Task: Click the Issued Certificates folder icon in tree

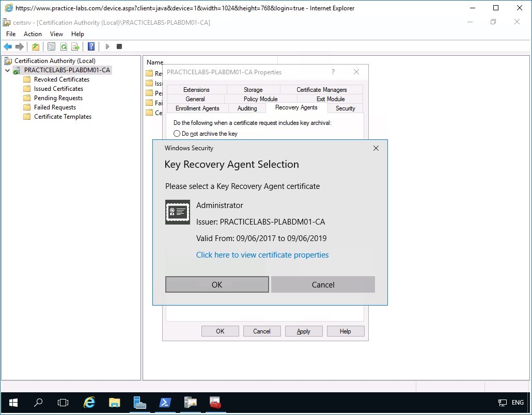Action: (x=27, y=89)
